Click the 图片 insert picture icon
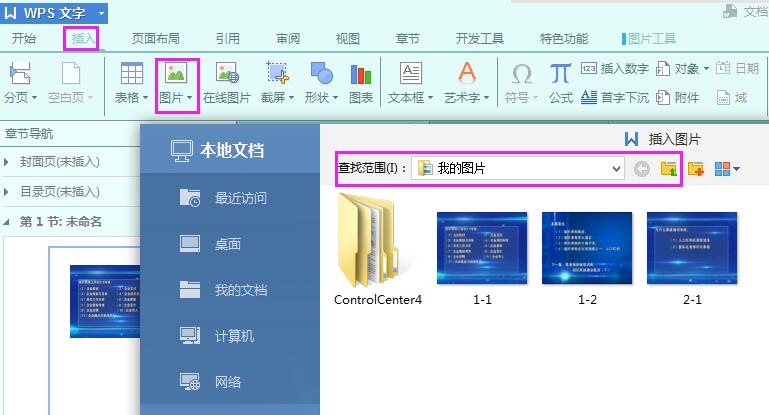Image resolution: width=769 pixels, height=415 pixels. click(176, 74)
